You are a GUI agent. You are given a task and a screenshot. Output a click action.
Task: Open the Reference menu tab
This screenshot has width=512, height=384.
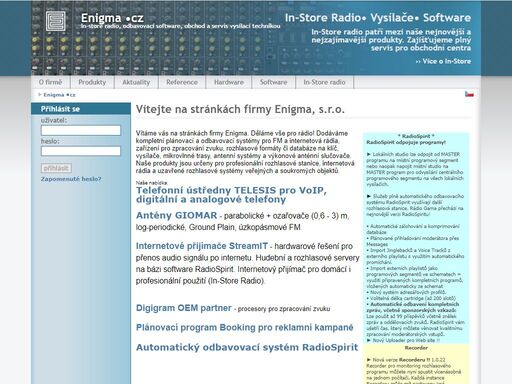pos(182,82)
